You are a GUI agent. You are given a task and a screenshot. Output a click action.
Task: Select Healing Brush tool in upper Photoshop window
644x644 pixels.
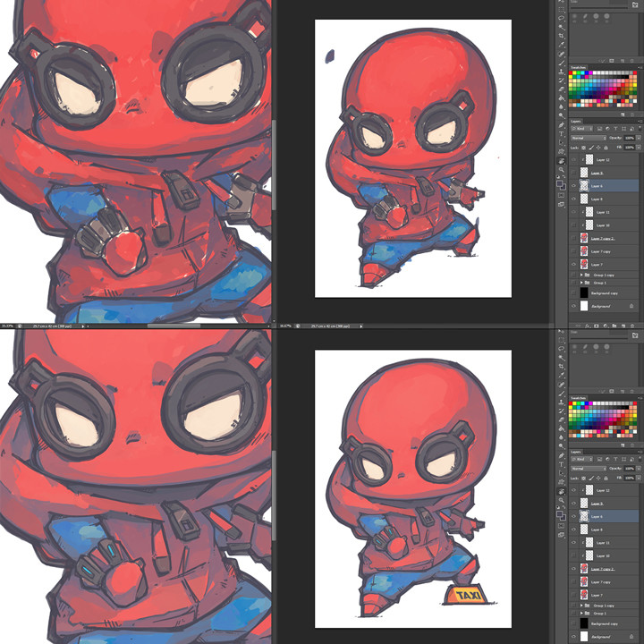pyautogui.click(x=562, y=54)
